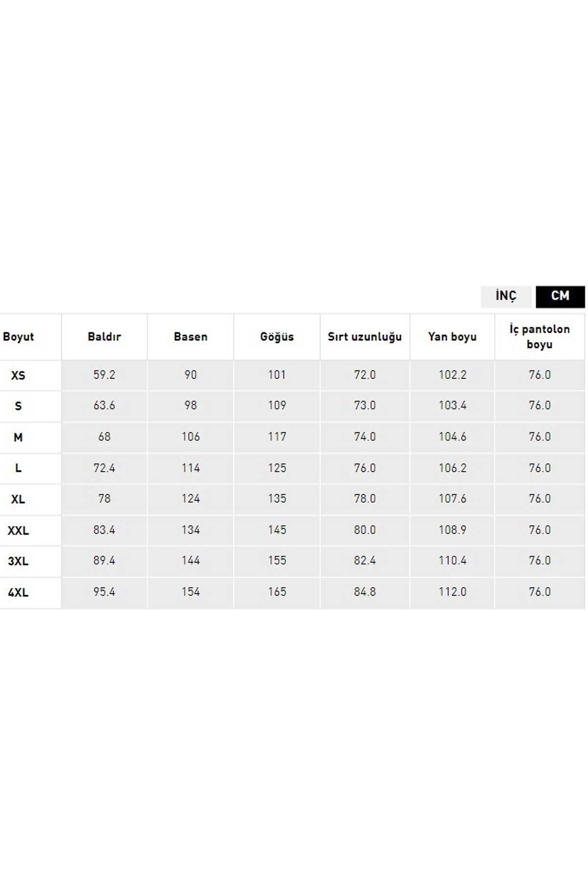Click the Basen column header
The image size is (588, 882).
tap(191, 337)
